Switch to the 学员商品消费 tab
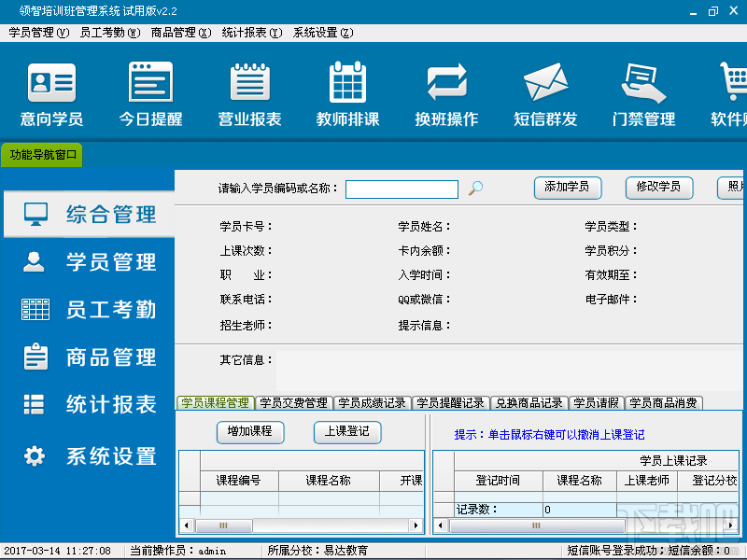 pyautogui.click(x=664, y=403)
